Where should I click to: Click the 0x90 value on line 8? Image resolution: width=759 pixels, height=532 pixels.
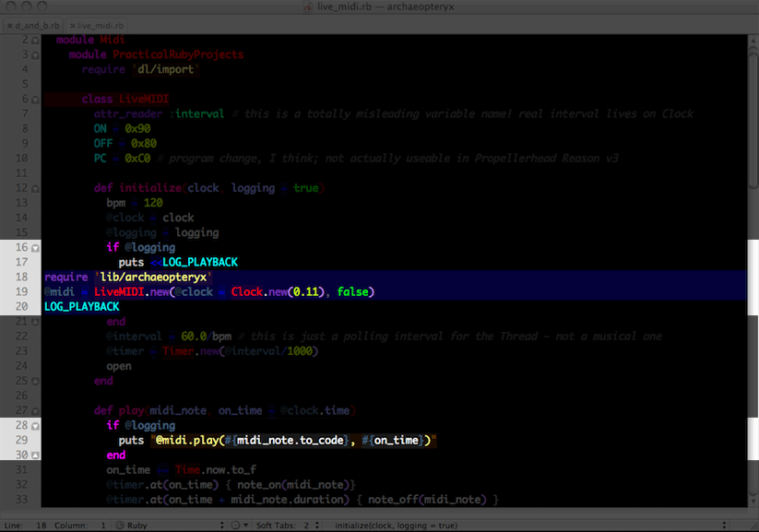[137, 129]
